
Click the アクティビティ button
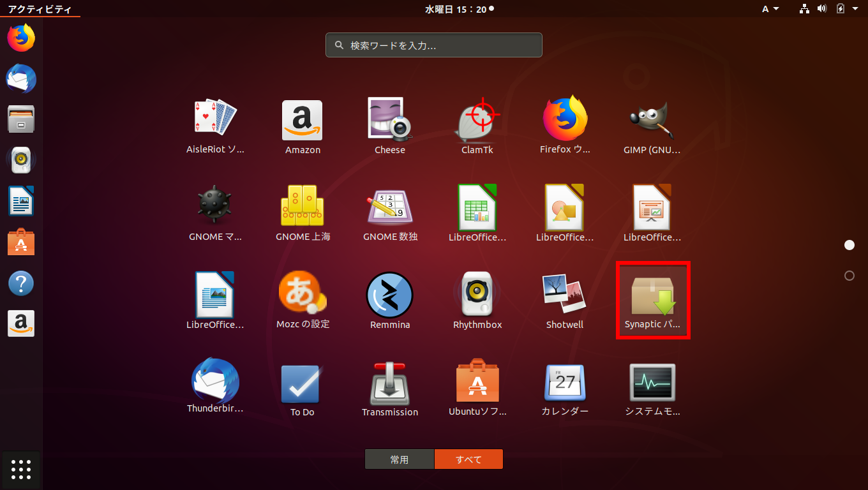40,9
